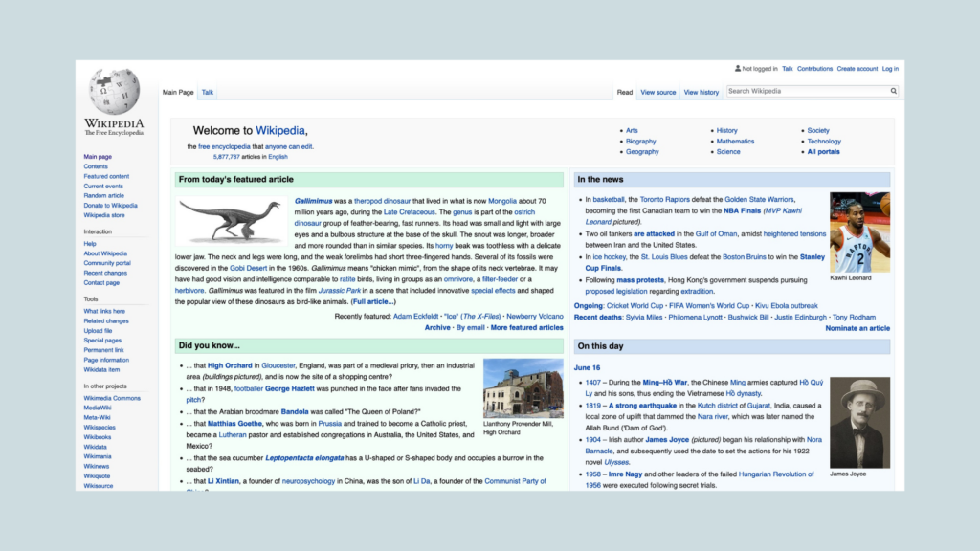Open the Llanthony Provender Mill photo
This screenshot has width=980, height=551.
click(523, 388)
